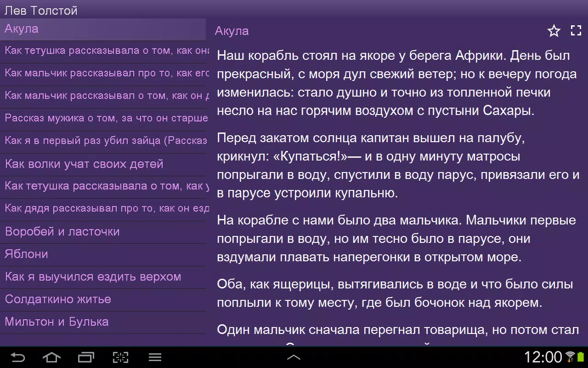
Task: Tap the Wi-Fi status icon
Action: [x=570, y=357]
